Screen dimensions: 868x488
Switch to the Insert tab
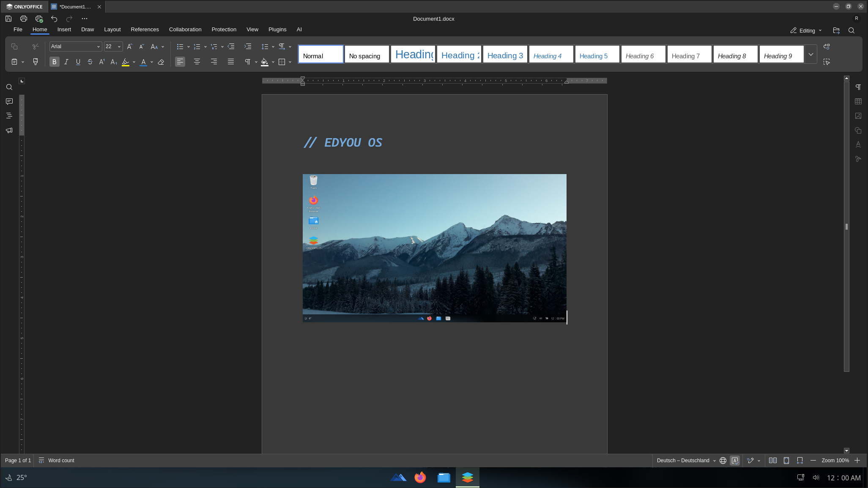click(x=64, y=30)
